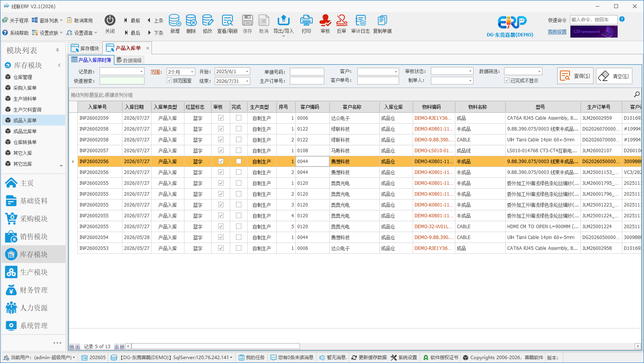Viewport: 644px width, 363px height.
Task: Tick 完成 checkbox for INP26002059 row
Action: click(x=239, y=118)
